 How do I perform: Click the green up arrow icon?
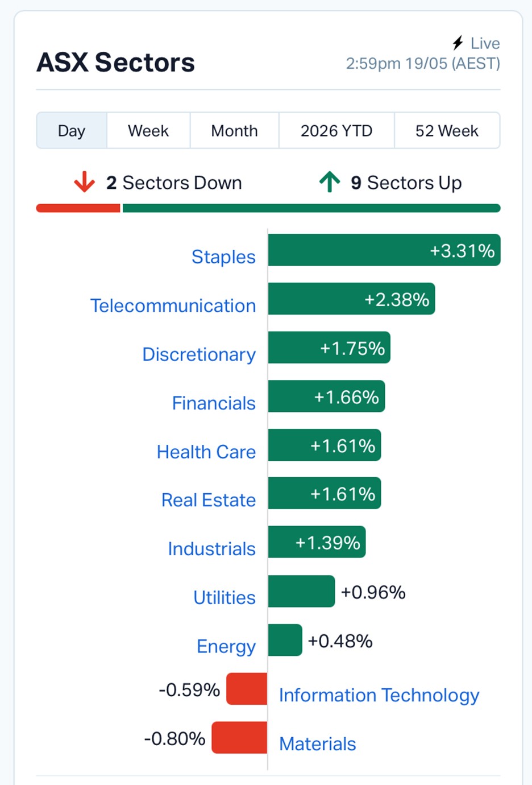coord(330,182)
